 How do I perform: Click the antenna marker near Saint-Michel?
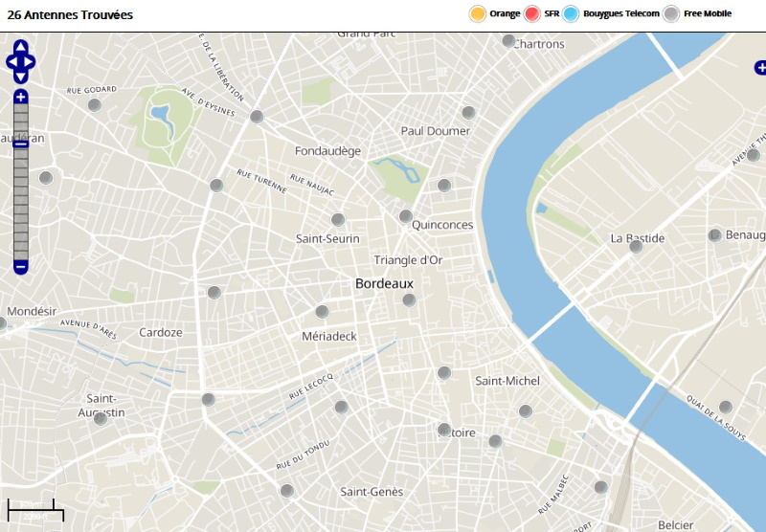[525, 411]
